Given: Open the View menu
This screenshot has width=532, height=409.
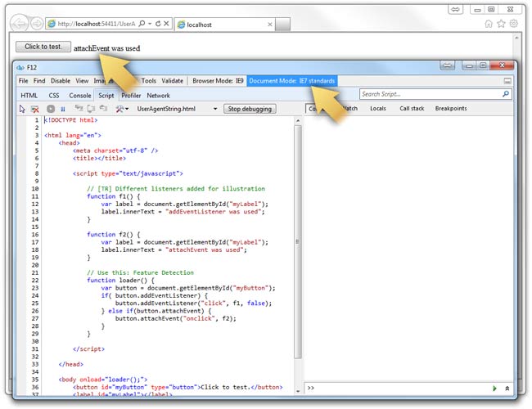Looking at the screenshot, I should point(82,81).
